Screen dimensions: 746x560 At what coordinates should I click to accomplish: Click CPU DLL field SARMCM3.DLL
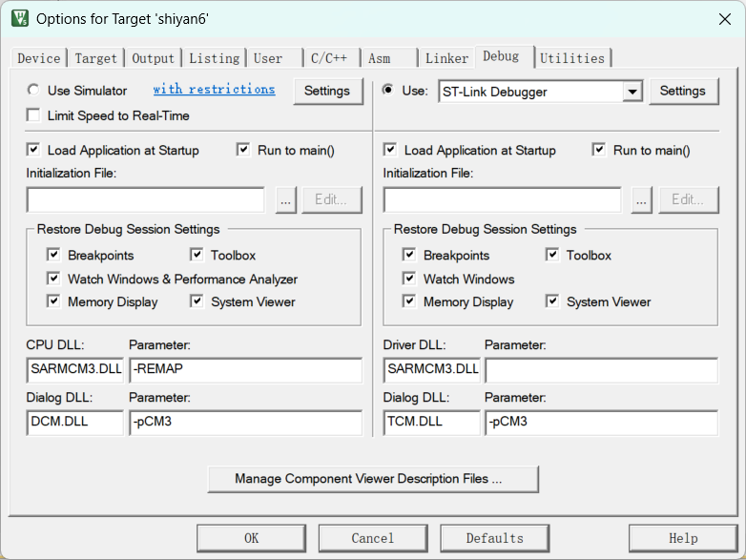[75, 370]
